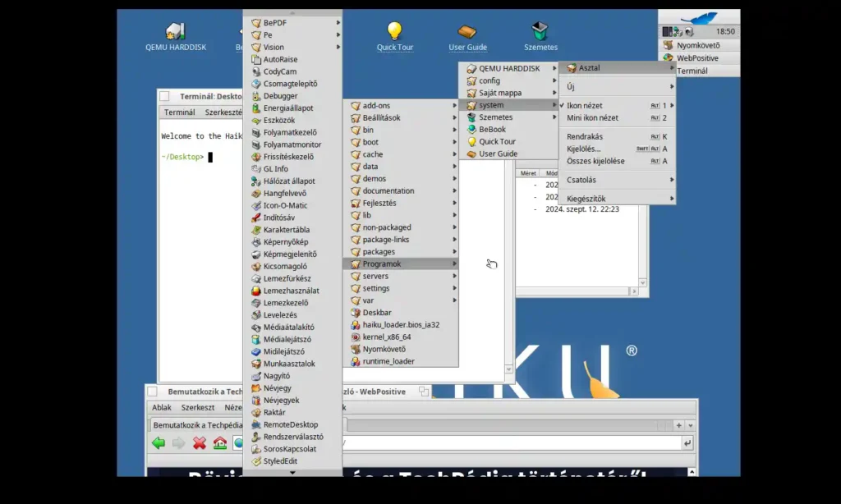Launch CodyCam from the applications menu
Viewport: 841px width, 504px height.
[x=292, y=71]
